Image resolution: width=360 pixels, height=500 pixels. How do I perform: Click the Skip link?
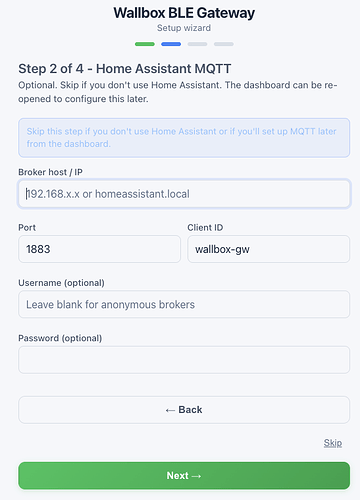333,443
